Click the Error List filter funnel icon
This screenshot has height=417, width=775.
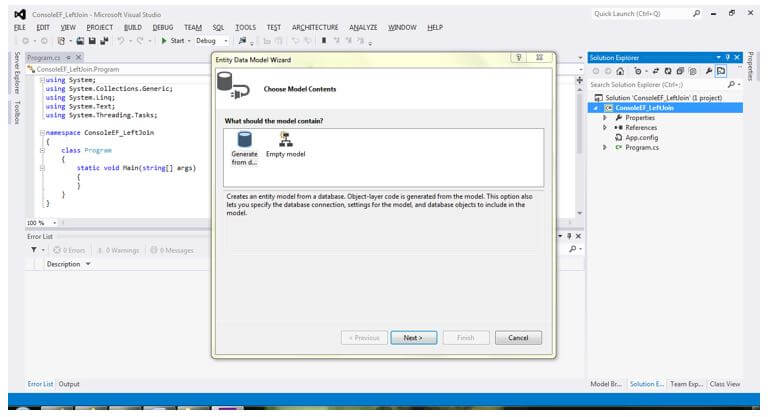pos(34,250)
